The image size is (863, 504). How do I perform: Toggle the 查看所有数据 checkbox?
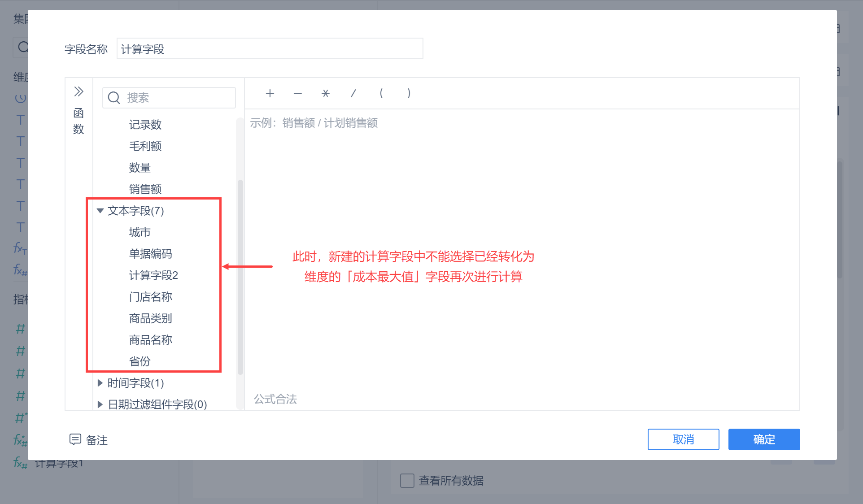point(407,481)
